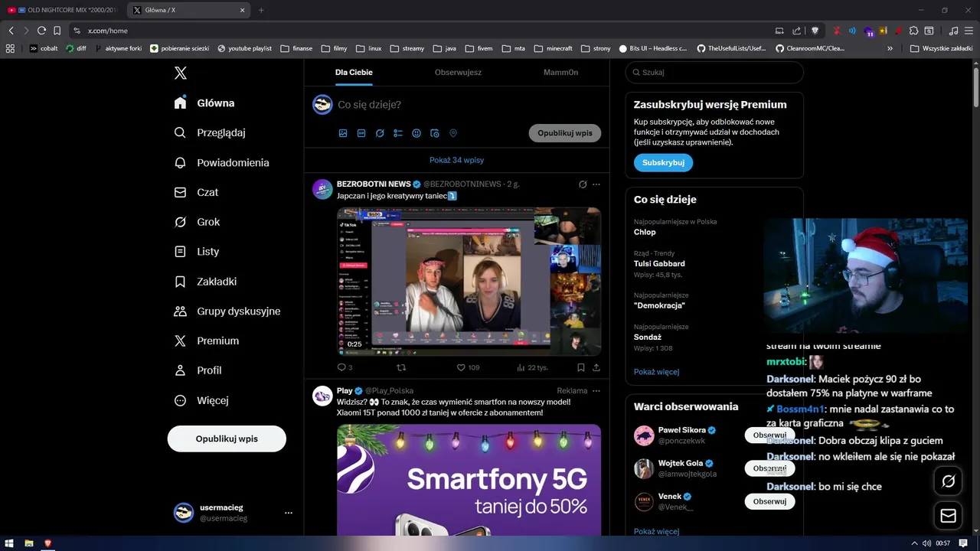Viewport: 980px width, 551px height.
Task: Click Pokaż więcej under Co się dzieje
Action: [656, 372]
